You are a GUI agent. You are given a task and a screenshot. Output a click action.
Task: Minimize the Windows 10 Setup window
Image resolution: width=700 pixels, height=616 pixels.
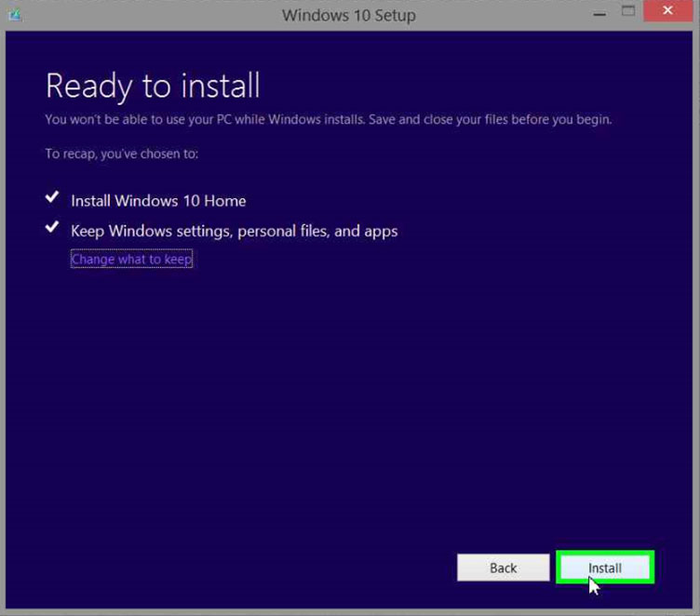[x=599, y=14]
